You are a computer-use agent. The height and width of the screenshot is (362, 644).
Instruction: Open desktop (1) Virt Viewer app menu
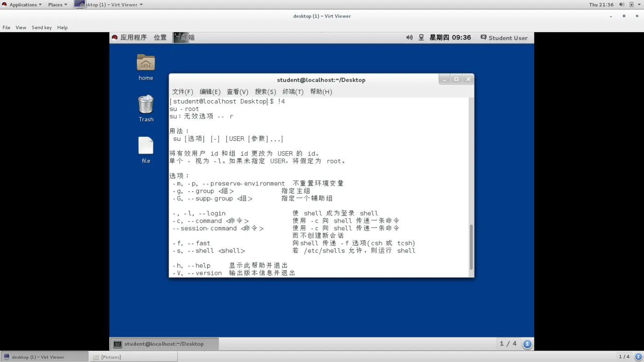(x=109, y=5)
